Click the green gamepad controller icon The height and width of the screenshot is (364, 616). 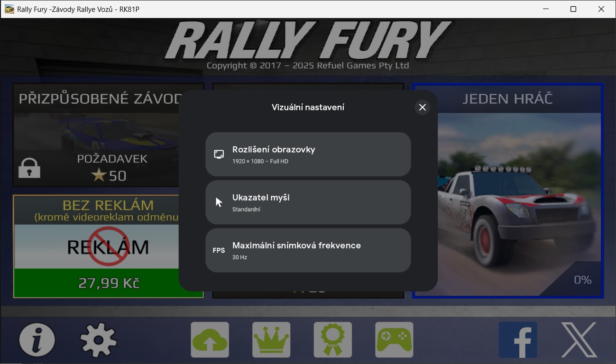coord(394,340)
